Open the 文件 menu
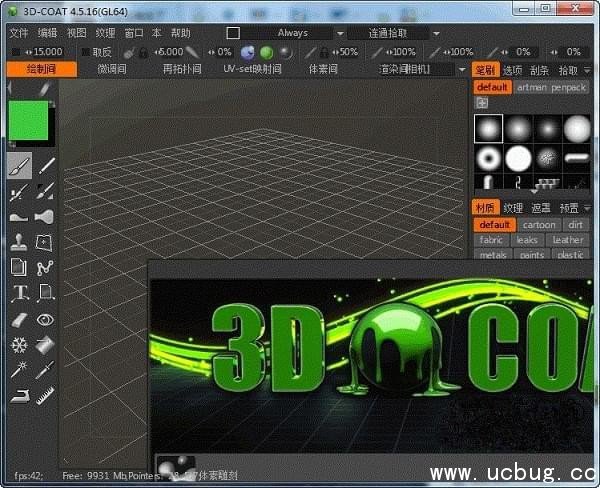Viewport: 600px width, 488px height. pyautogui.click(x=19, y=33)
